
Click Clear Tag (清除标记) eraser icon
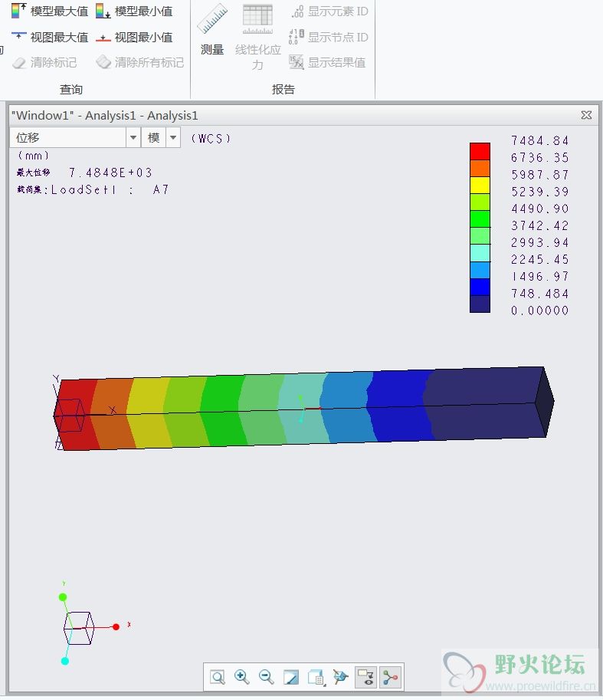tap(18, 63)
